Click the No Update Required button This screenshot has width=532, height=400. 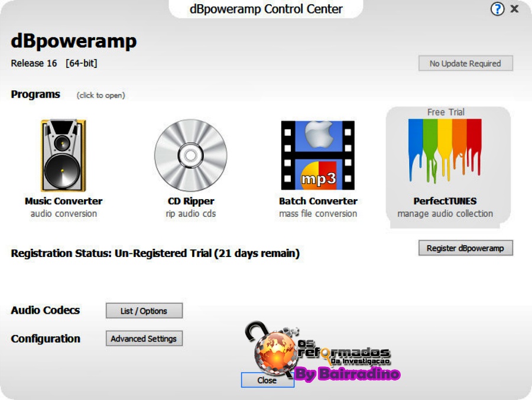466,63
